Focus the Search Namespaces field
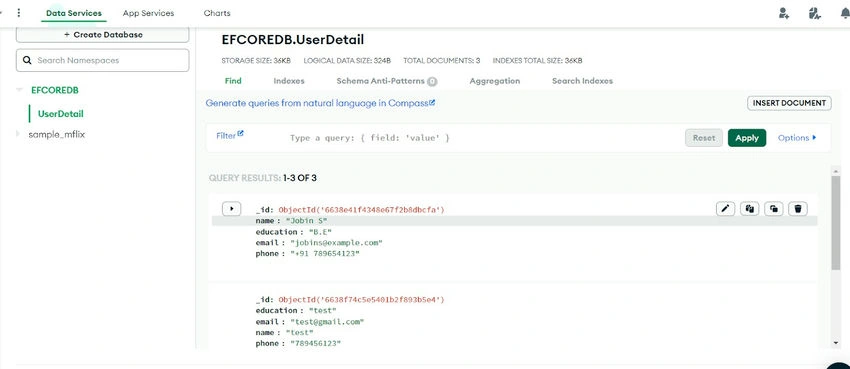 click(102, 60)
